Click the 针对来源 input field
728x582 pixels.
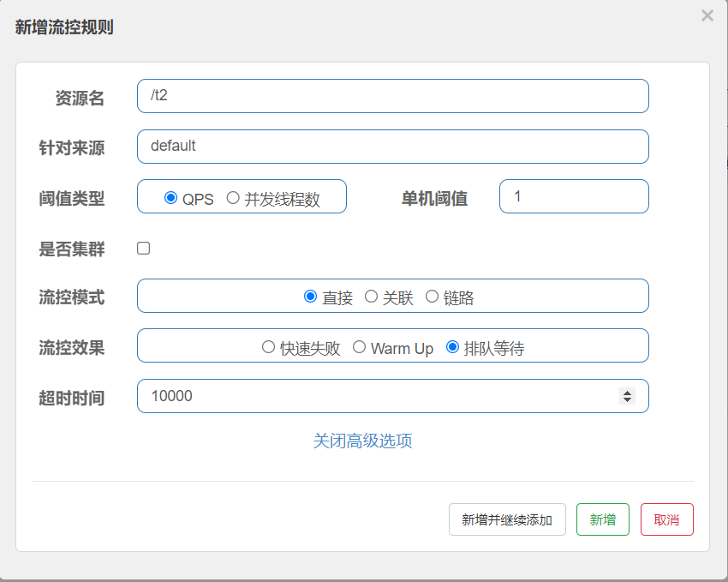392,147
